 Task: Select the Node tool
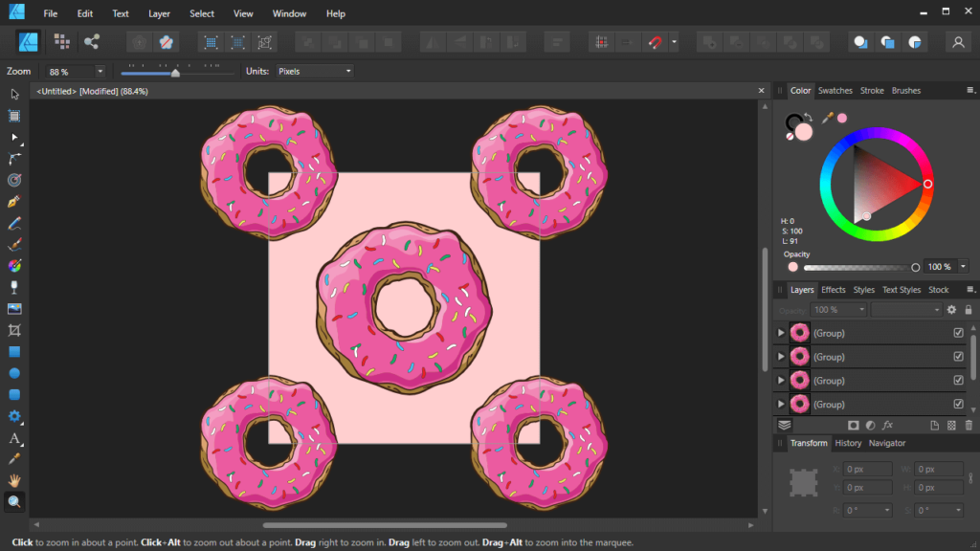[x=14, y=138]
